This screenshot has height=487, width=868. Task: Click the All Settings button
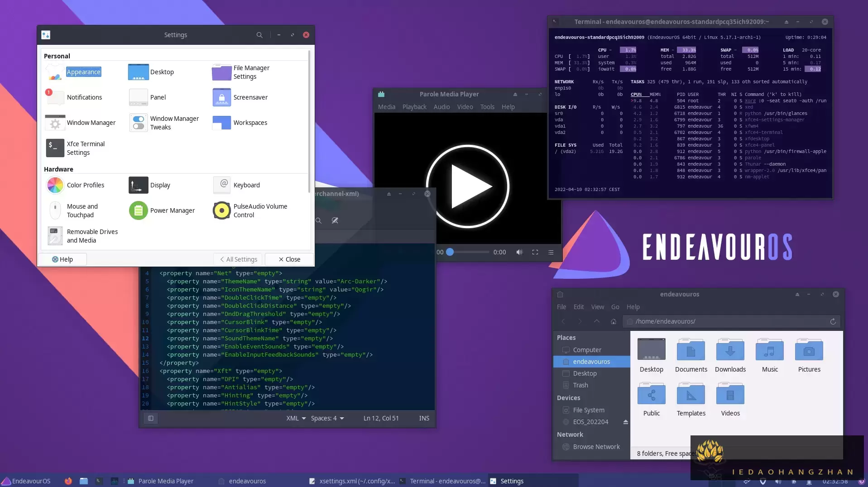[238, 259]
